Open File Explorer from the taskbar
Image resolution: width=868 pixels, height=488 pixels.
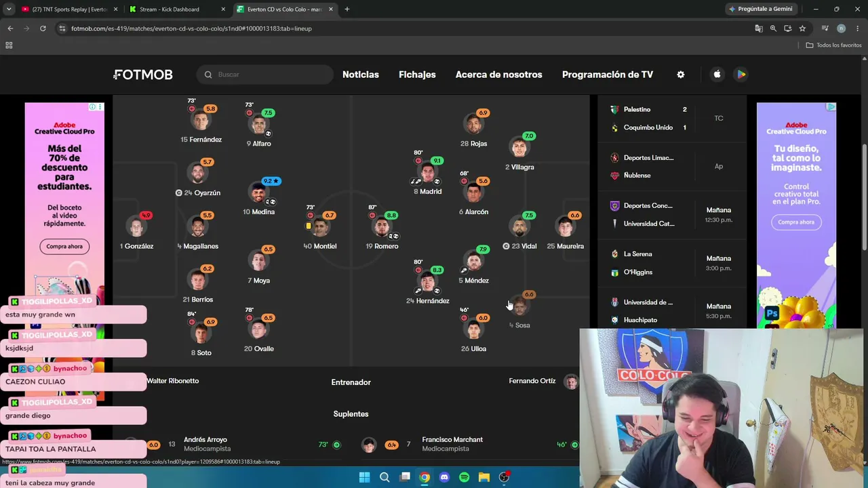tap(484, 477)
